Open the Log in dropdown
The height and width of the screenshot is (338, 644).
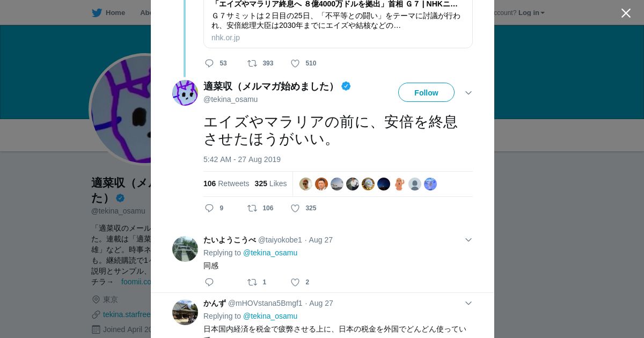click(x=531, y=13)
